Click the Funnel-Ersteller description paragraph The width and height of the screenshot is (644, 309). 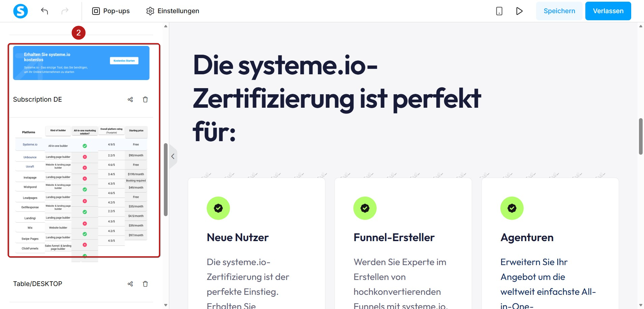[x=401, y=283]
